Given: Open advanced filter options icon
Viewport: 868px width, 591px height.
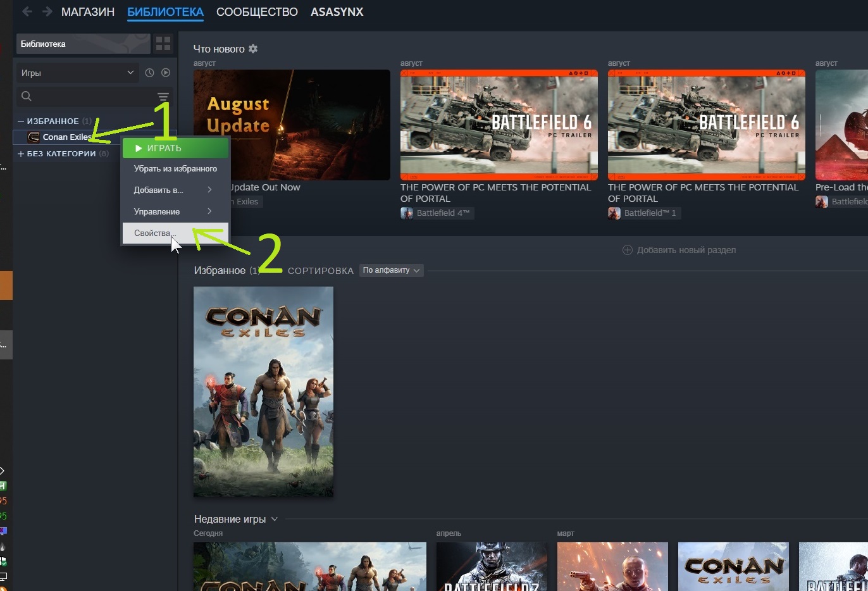Looking at the screenshot, I should click(x=163, y=96).
